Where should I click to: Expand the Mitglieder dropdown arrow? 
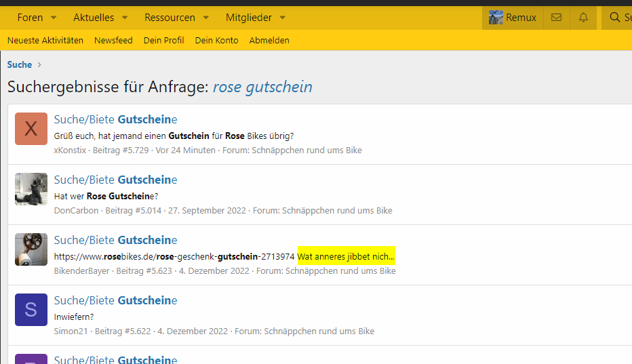click(283, 18)
